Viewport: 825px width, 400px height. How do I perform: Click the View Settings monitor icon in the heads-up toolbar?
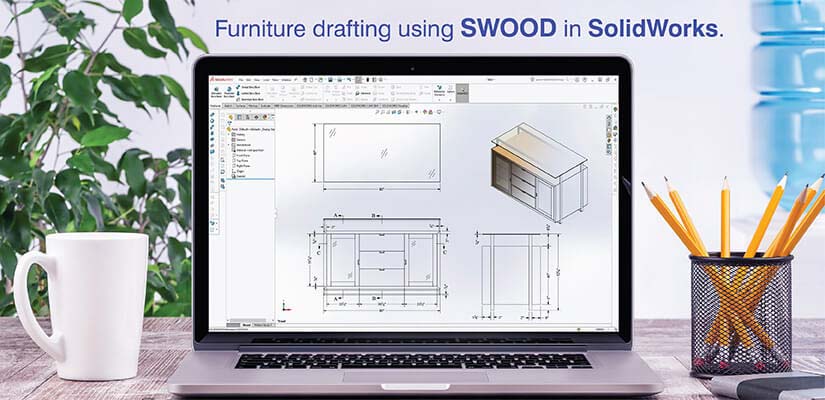click(x=439, y=112)
